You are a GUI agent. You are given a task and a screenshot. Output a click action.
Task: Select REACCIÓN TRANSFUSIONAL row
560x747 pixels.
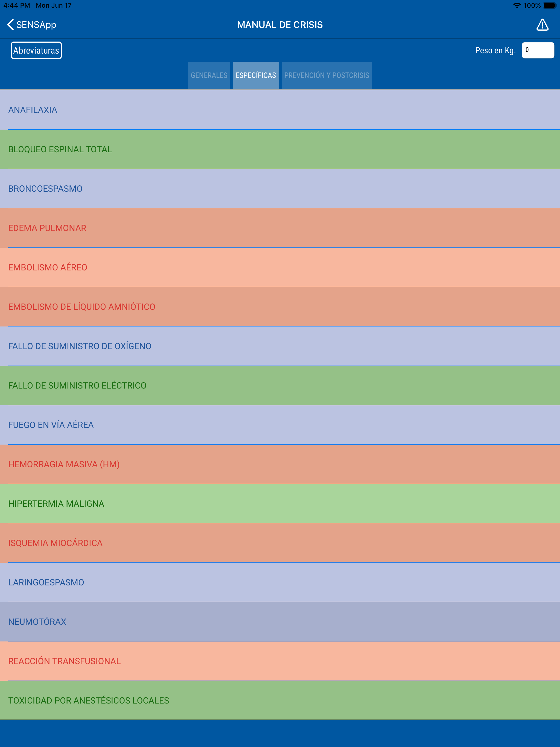coord(280,661)
